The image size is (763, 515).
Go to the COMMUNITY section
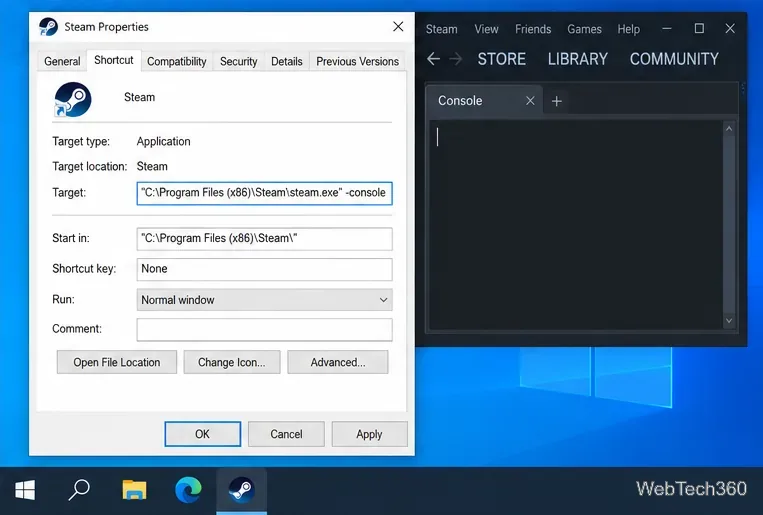coord(674,59)
